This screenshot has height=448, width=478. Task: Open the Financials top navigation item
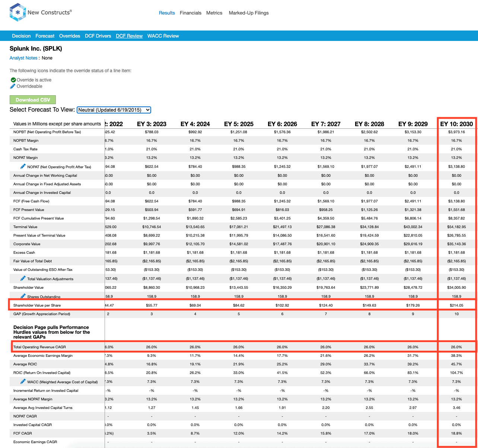pos(191,13)
